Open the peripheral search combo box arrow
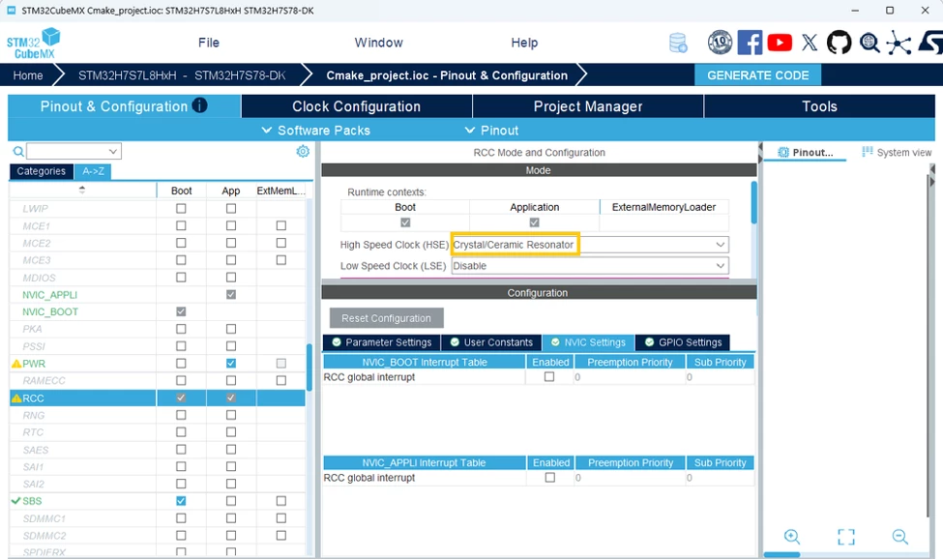 tap(112, 152)
